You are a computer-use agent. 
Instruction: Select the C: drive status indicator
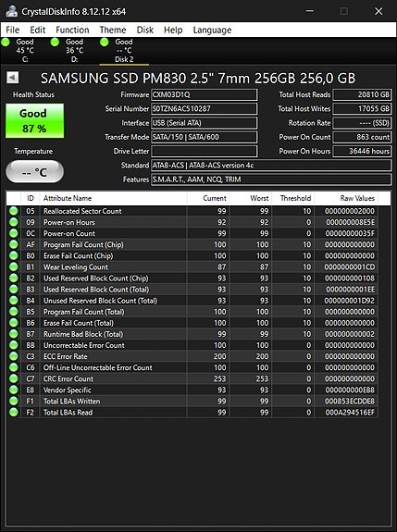(6, 42)
